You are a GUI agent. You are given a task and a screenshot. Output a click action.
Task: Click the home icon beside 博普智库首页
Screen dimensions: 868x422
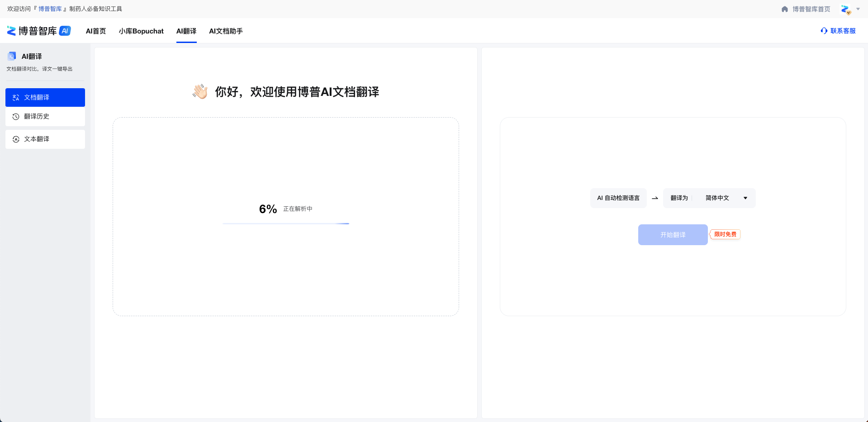tap(785, 9)
